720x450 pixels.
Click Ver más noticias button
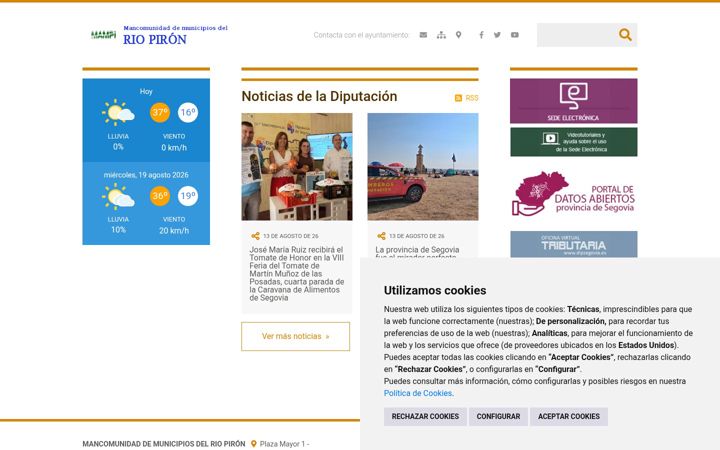tap(296, 336)
